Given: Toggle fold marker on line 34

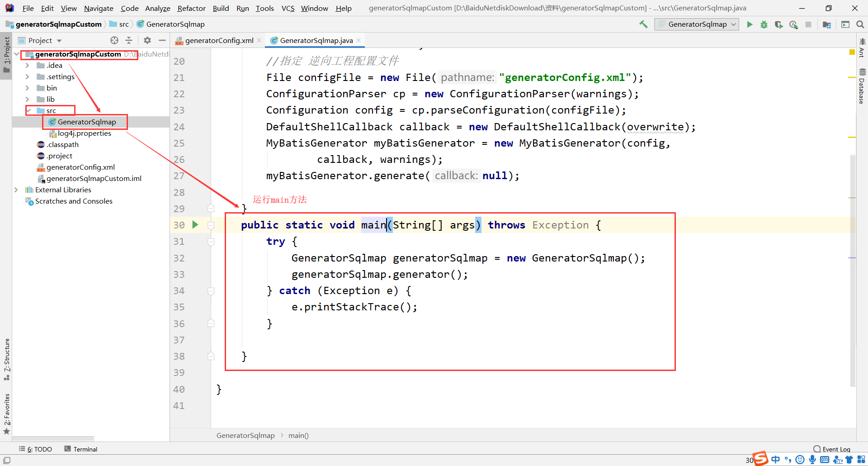Looking at the screenshot, I should coord(211,291).
